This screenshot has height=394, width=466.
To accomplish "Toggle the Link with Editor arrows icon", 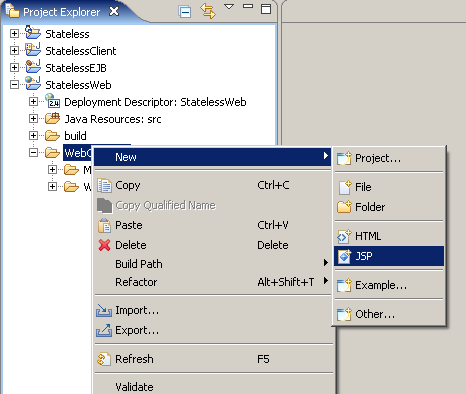I will point(208,11).
